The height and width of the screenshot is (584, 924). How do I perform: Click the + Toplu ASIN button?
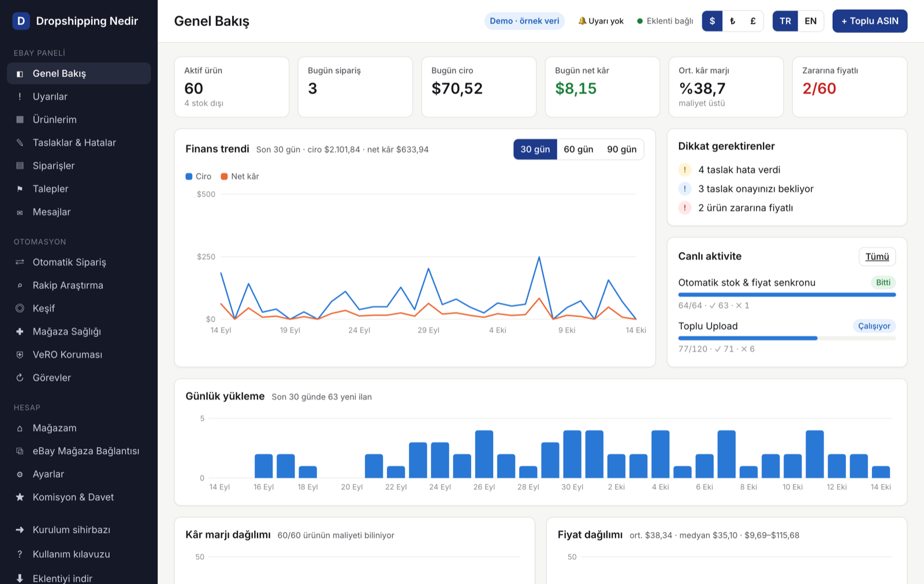[x=870, y=21]
